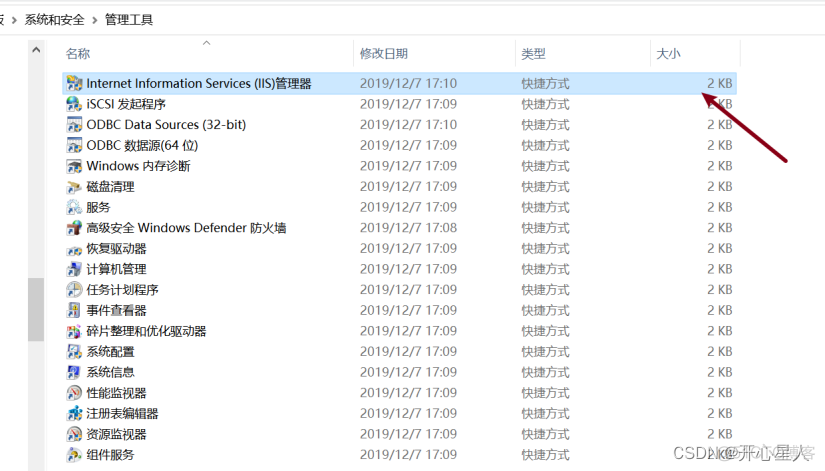Select the 性能监视器 icon

(74, 393)
